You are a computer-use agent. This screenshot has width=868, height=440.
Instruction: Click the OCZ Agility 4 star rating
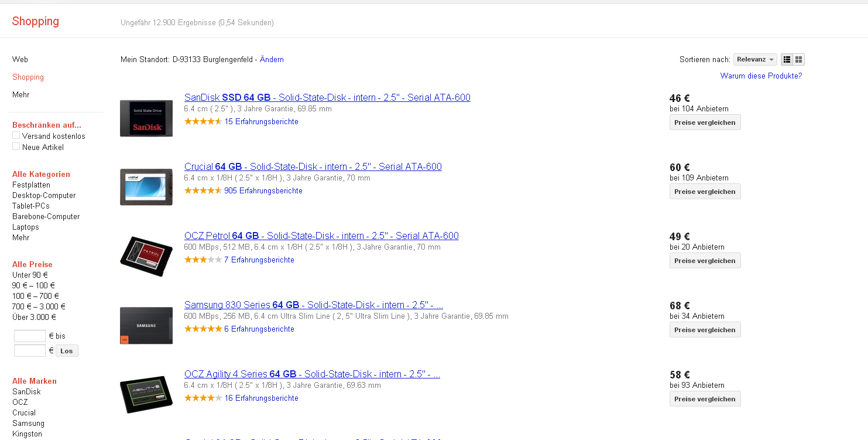click(203, 398)
